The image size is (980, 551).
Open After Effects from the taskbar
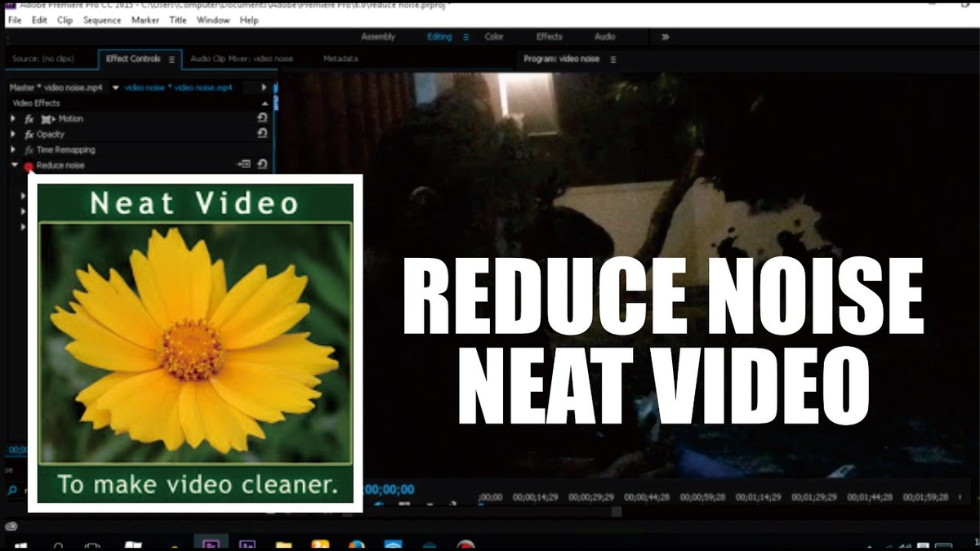246,544
